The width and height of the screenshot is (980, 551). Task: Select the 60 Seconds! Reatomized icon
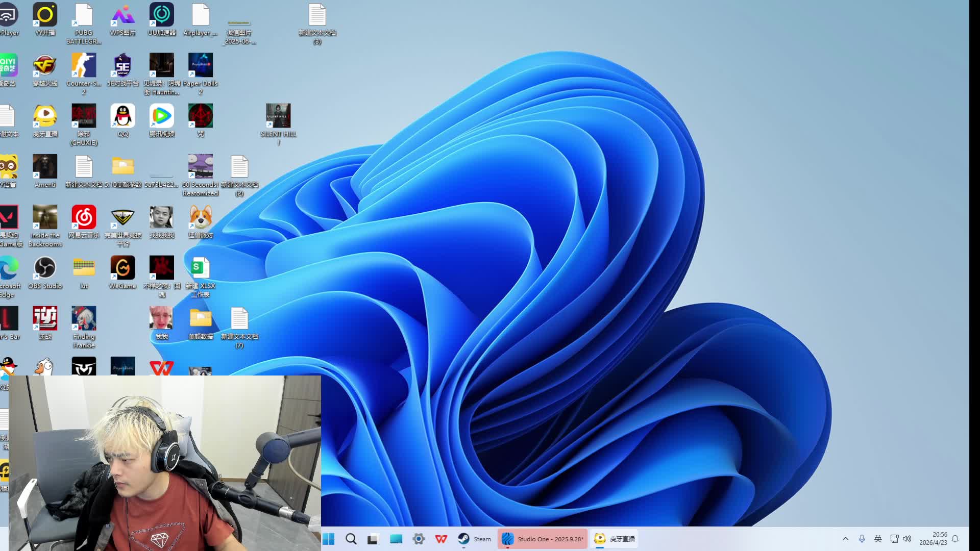click(x=200, y=167)
